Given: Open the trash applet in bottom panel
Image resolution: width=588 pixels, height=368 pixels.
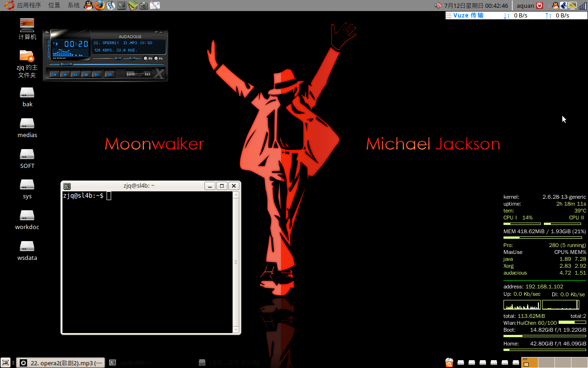Looking at the screenshot, I should click(449, 362).
